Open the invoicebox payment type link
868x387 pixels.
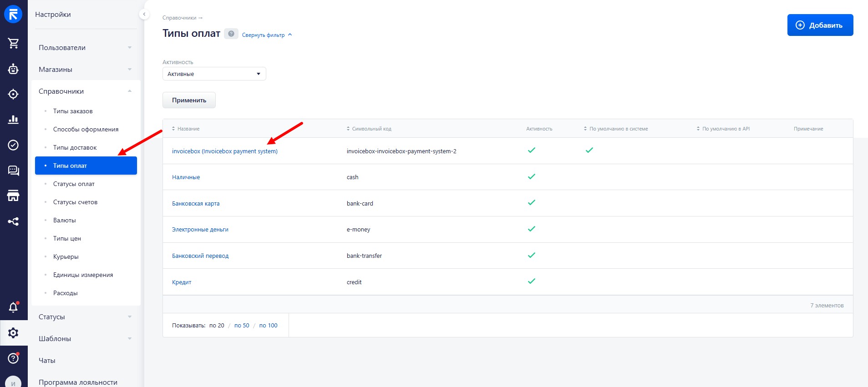point(225,151)
